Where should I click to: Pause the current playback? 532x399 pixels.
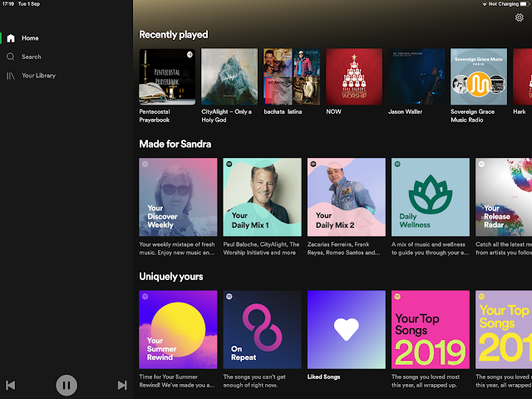[x=66, y=385]
